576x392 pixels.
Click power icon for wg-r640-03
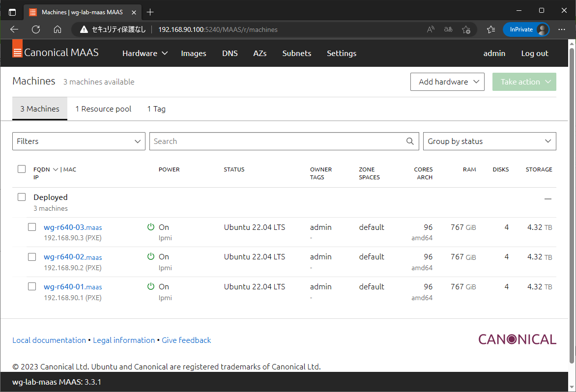tap(150, 227)
